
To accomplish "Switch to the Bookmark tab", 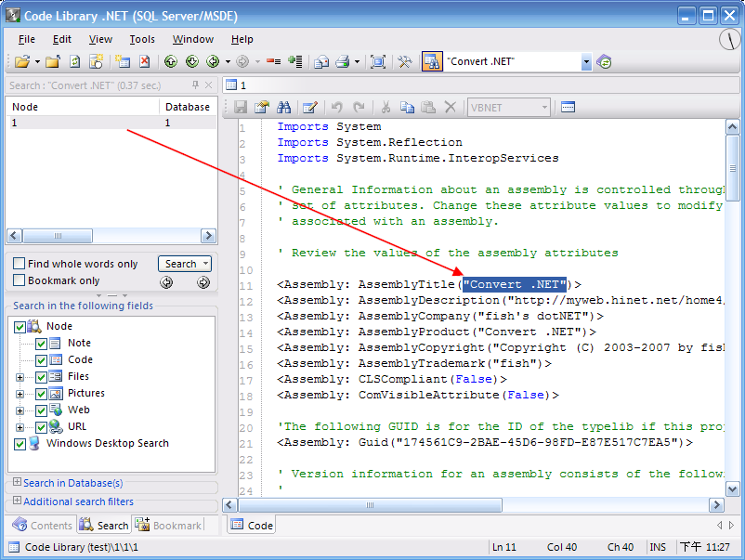I will [x=169, y=526].
